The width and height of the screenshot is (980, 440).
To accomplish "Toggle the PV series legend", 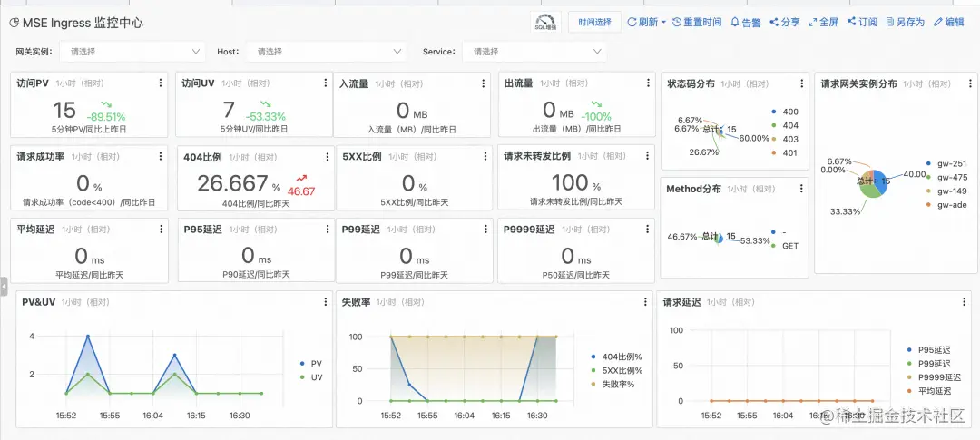I will 310,363.
